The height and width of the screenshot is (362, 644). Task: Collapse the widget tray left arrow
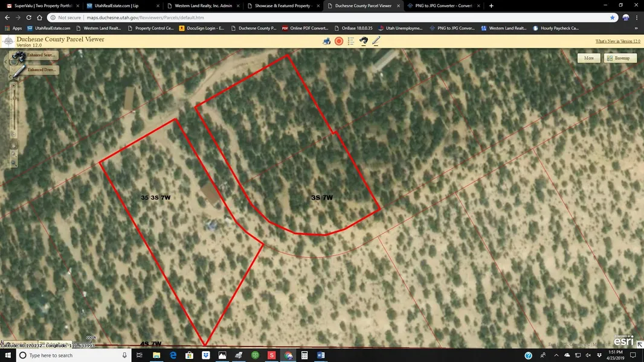(5, 62)
